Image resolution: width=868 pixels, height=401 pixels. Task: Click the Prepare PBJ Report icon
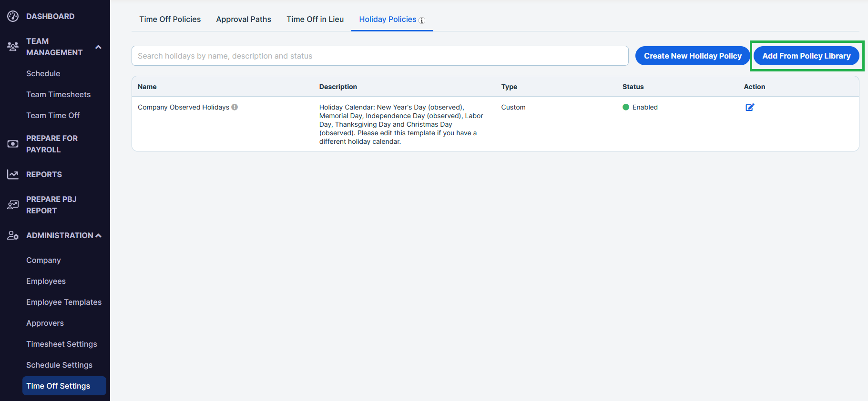13,205
